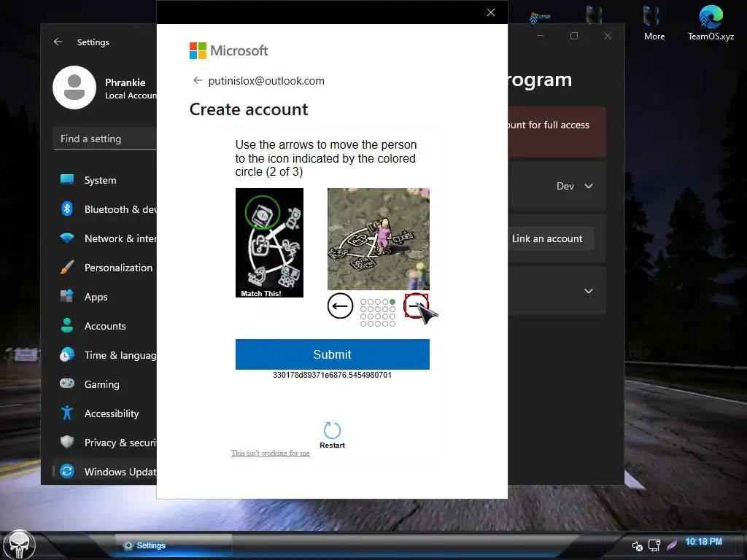
Task: Expand the collapsed section below Link an account
Action: coord(589,291)
